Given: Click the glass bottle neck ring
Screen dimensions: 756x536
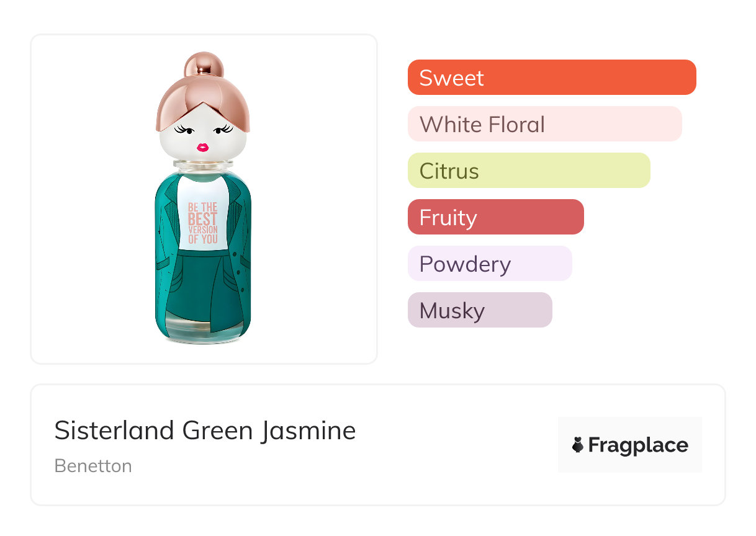Looking at the screenshot, I should point(203,165).
